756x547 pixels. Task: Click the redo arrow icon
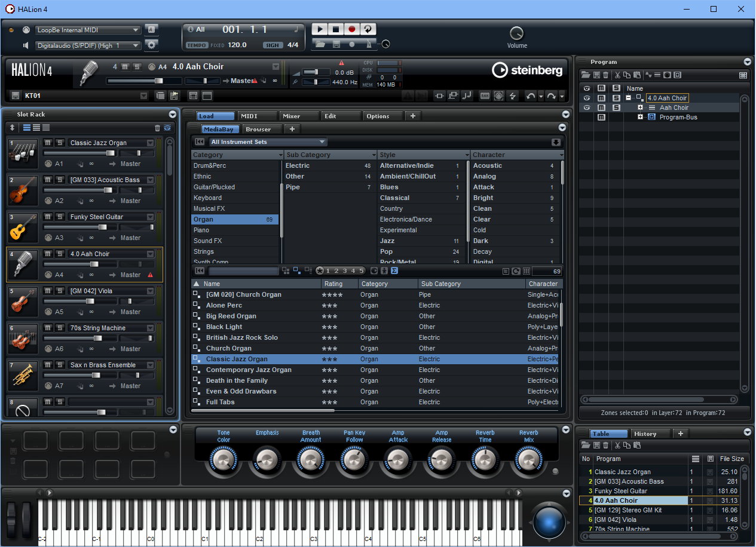tap(551, 96)
